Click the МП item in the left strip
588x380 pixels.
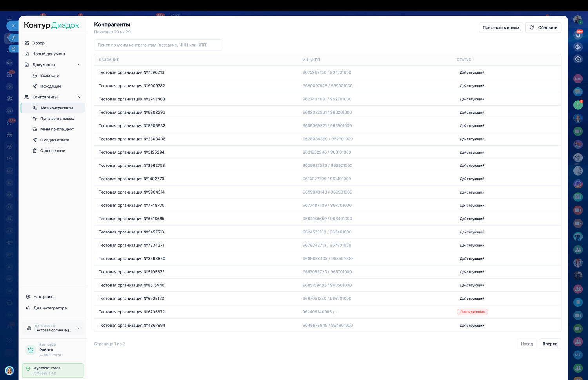pyautogui.click(x=9, y=63)
